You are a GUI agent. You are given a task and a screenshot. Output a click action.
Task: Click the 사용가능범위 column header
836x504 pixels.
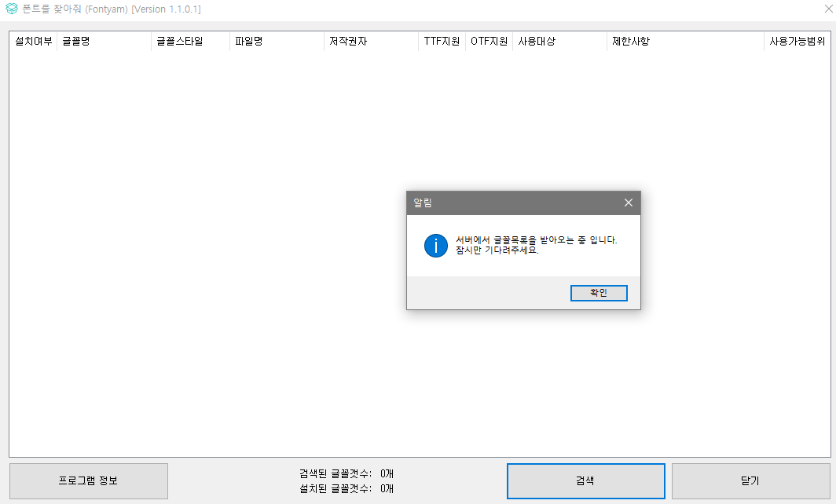797,41
